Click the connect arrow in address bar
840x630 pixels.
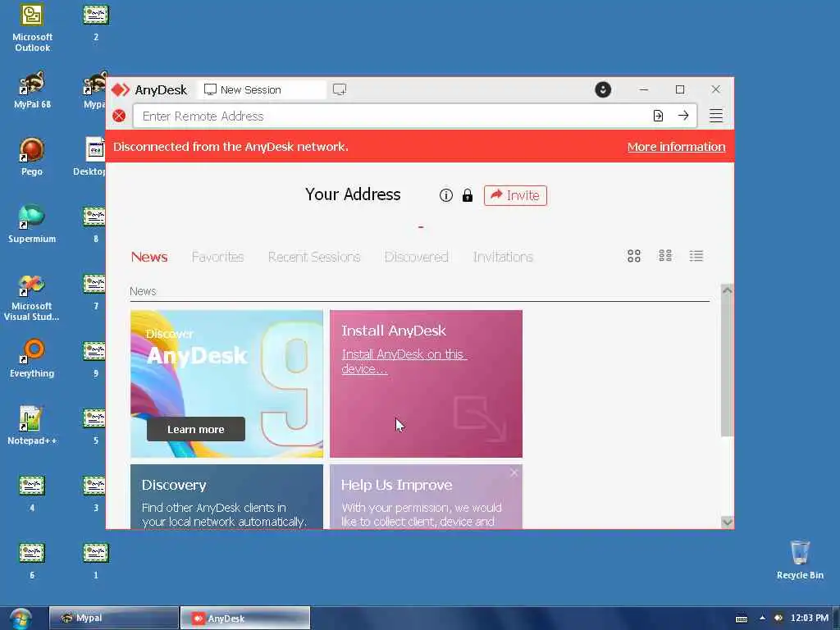683,116
